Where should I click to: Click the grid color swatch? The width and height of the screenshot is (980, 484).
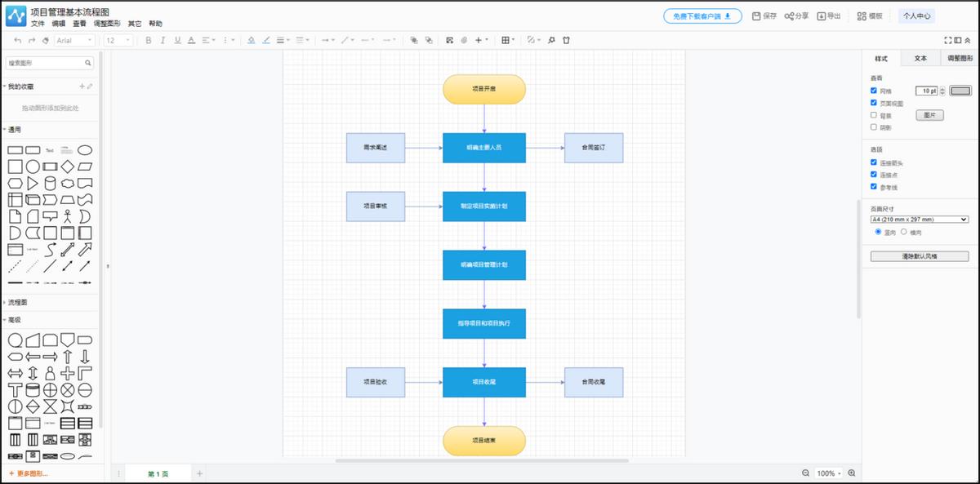point(961,91)
